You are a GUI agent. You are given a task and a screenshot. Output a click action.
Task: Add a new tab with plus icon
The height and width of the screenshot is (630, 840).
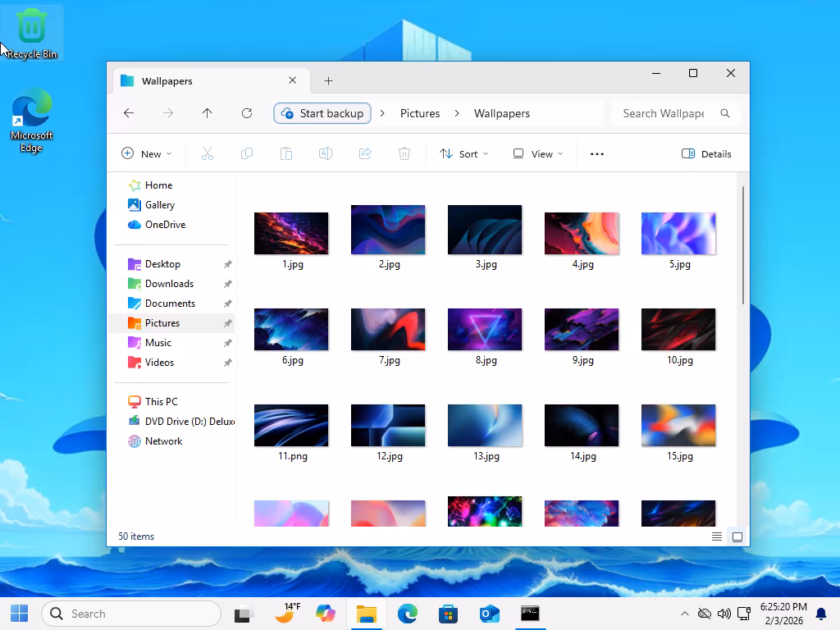click(x=329, y=80)
